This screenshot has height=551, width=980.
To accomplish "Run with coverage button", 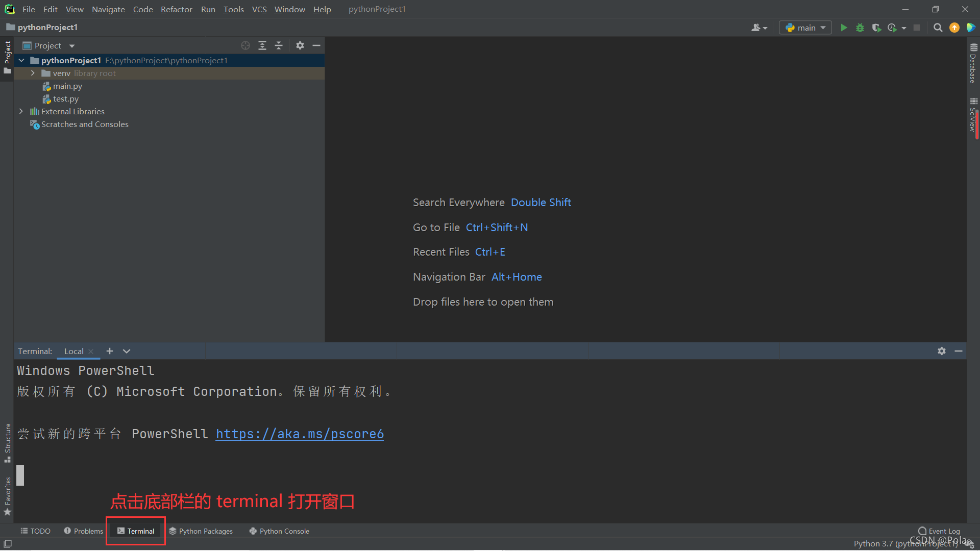I will click(876, 28).
